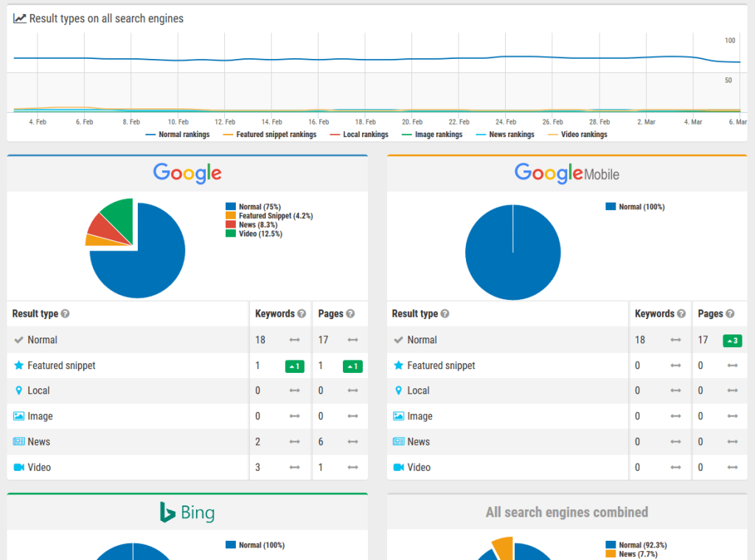The height and width of the screenshot is (560, 755).
Task: Click help icon next to Google Mobile Pages
Action: point(730,314)
